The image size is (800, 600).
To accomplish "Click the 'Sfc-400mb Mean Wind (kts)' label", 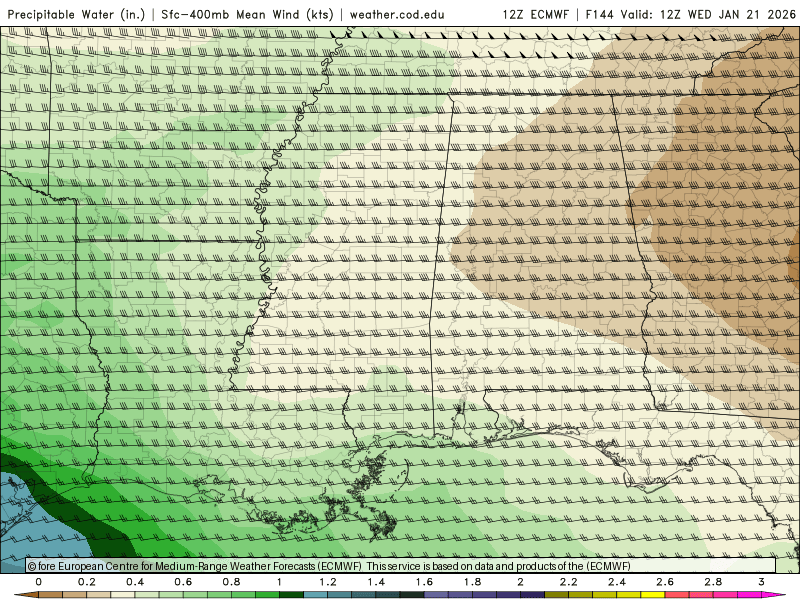I will [247, 14].
